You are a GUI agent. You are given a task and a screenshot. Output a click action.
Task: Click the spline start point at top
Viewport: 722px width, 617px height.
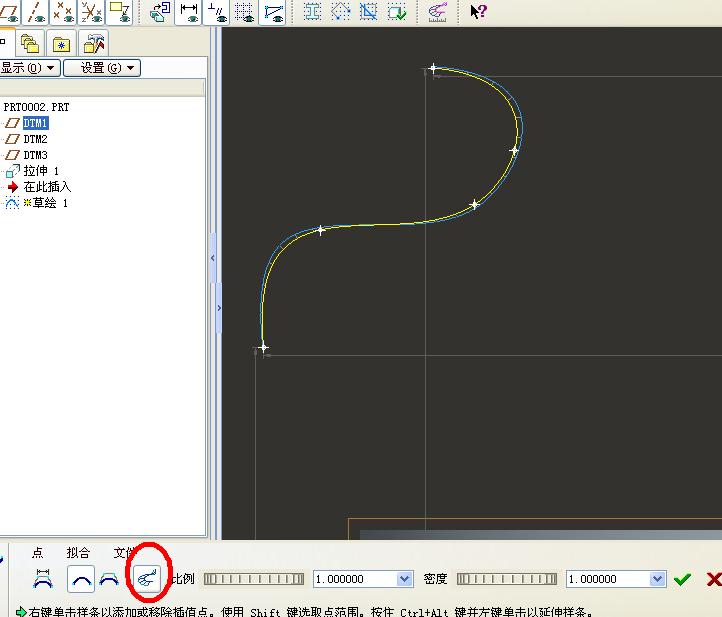pos(433,69)
